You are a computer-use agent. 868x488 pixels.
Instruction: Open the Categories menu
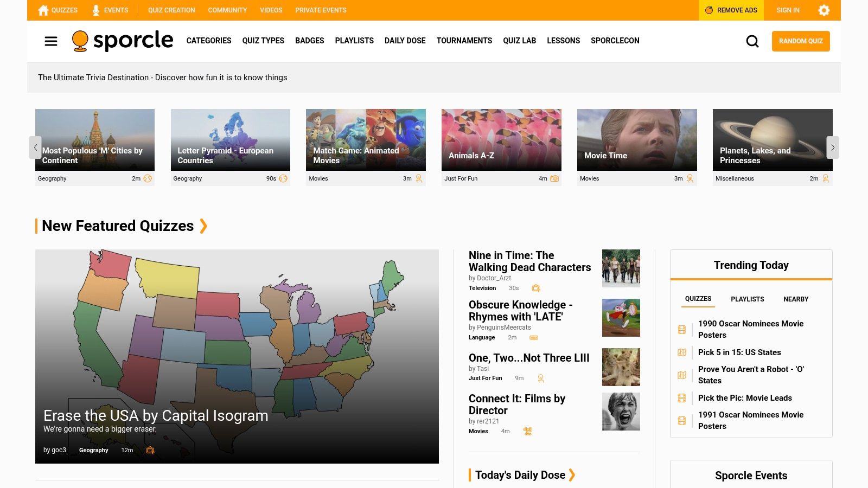coord(209,41)
